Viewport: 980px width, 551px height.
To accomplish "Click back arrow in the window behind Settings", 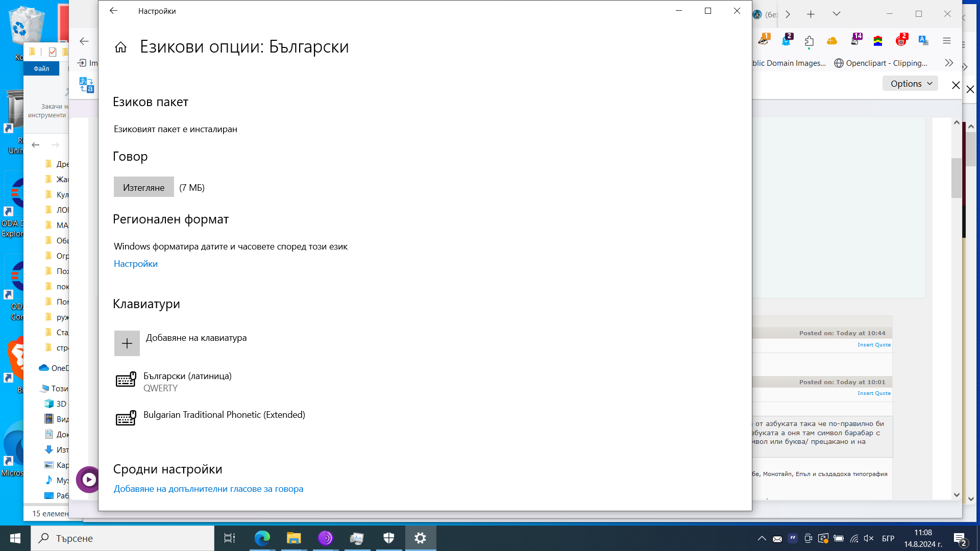I will tap(84, 41).
